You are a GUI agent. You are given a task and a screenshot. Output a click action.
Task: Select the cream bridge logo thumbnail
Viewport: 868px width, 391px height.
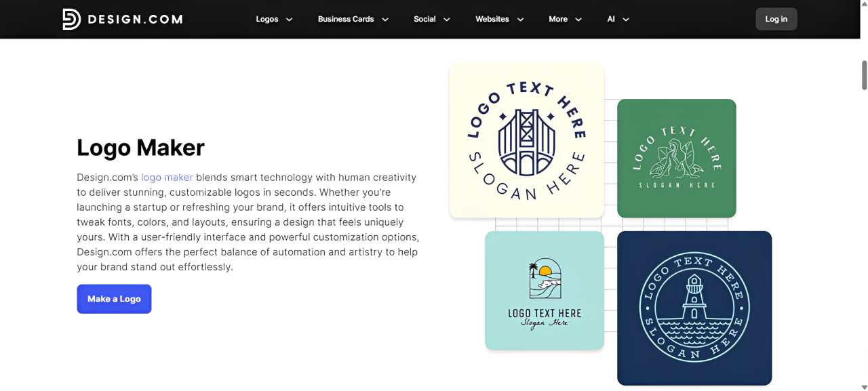527,141
